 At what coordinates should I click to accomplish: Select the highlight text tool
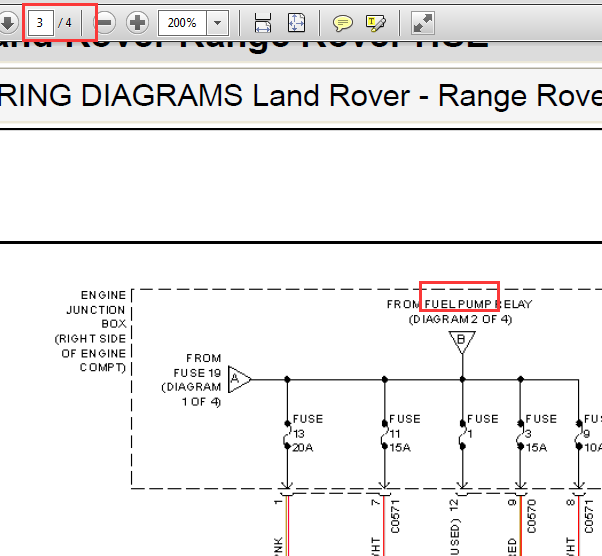click(x=375, y=23)
